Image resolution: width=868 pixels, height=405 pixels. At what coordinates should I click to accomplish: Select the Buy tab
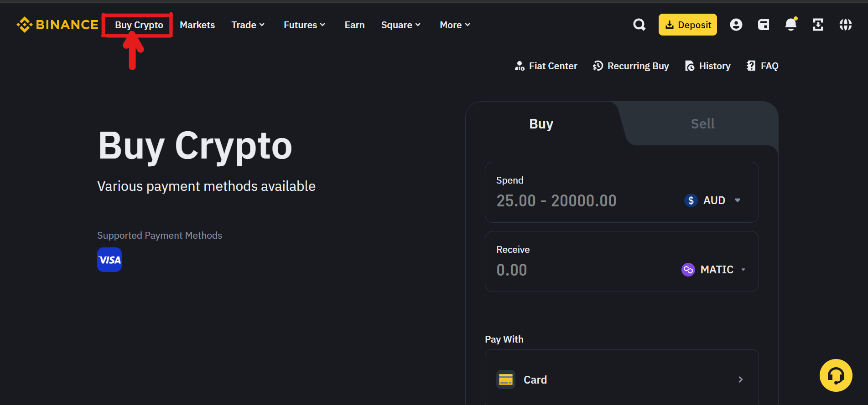coord(541,123)
